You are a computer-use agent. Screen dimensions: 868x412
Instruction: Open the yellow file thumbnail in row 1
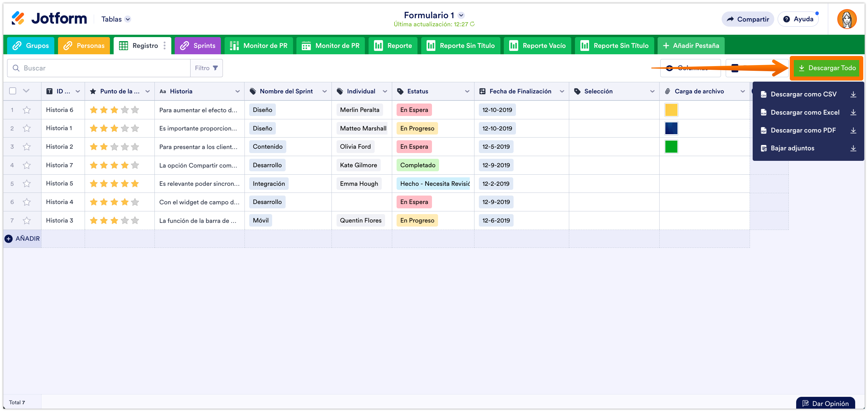click(671, 110)
